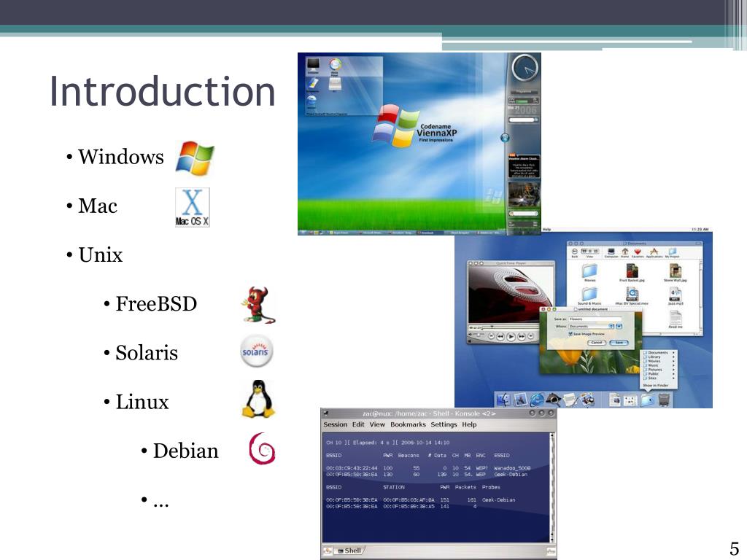Click the FreeBSD daemon mascot icon
Viewport: 747px width, 560px height.
click(258, 306)
